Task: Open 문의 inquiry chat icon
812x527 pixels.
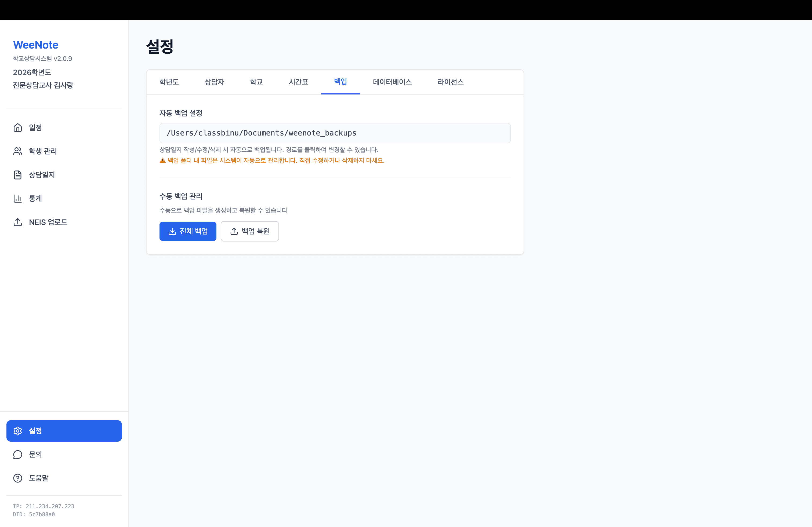Action: tap(18, 454)
